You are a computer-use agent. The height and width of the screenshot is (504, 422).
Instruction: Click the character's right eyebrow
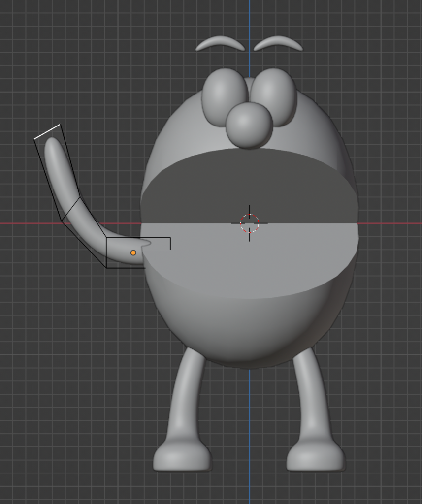tap(278, 43)
